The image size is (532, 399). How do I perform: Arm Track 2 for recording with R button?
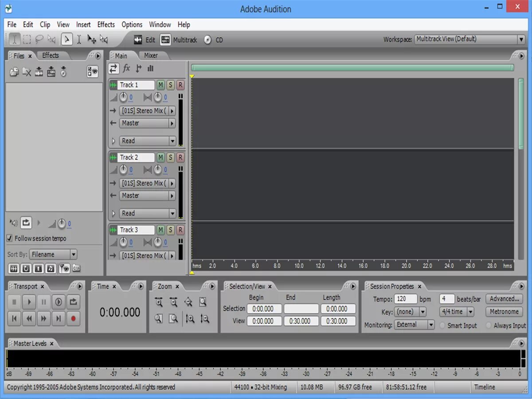coord(180,157)
